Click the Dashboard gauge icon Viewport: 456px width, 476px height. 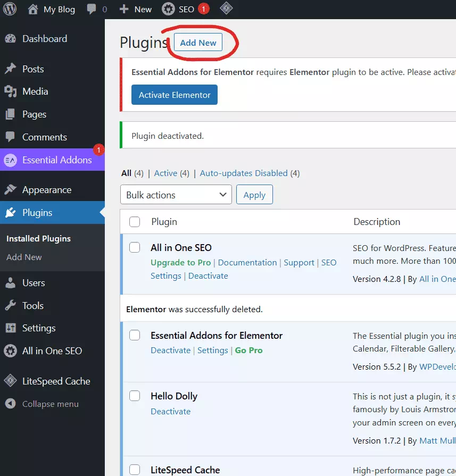click(11, 38)
